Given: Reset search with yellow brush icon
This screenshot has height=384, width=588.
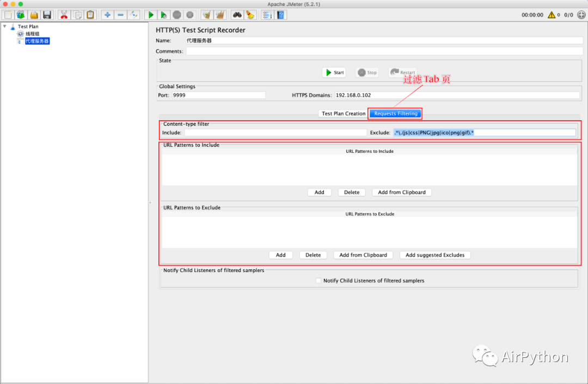Looking at the screenshot, I should [x=250, y=15].
